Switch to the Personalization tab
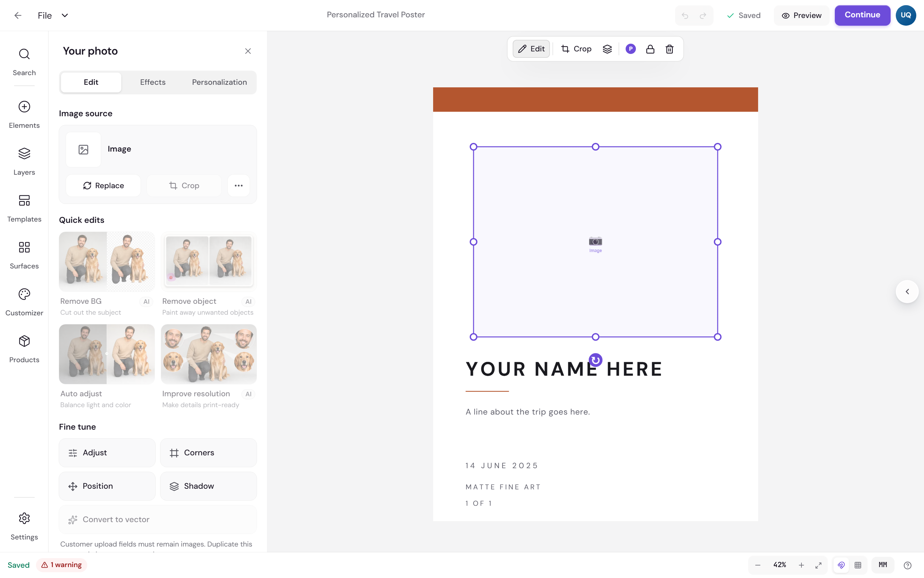The image size is (924, 578). (219, 82)
